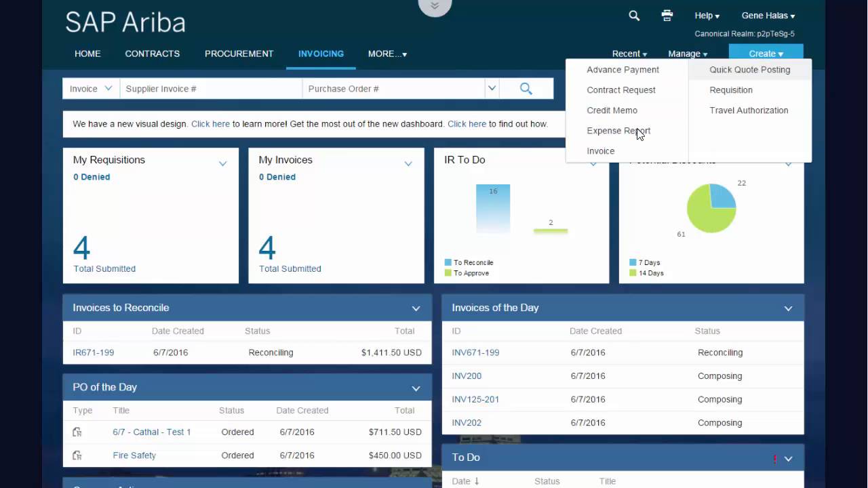Image resolution: width=868 pixels, height=488 pixels.
Task: Select Quick Quote Posting menu item
Action: 750,70
